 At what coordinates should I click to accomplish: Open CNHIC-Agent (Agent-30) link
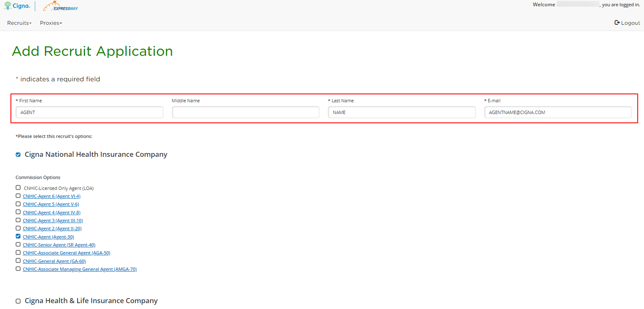pyautogui.click(x=48, y=237)
